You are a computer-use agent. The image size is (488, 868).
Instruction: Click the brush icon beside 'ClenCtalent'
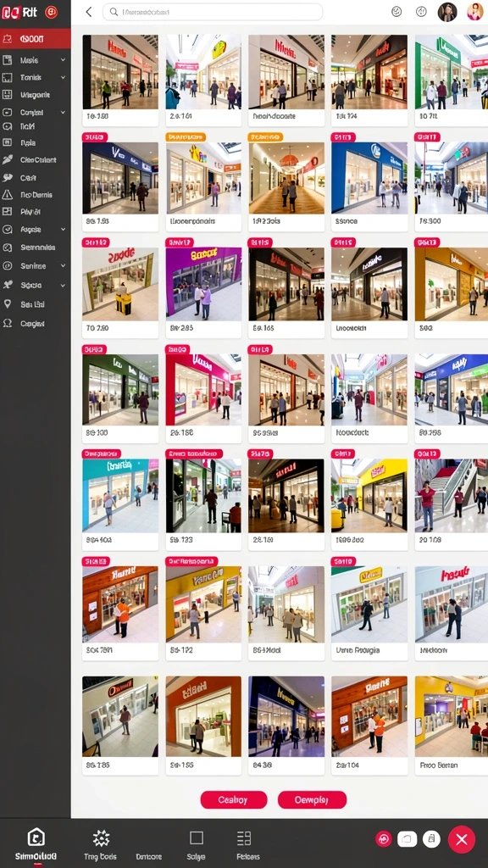7,160
